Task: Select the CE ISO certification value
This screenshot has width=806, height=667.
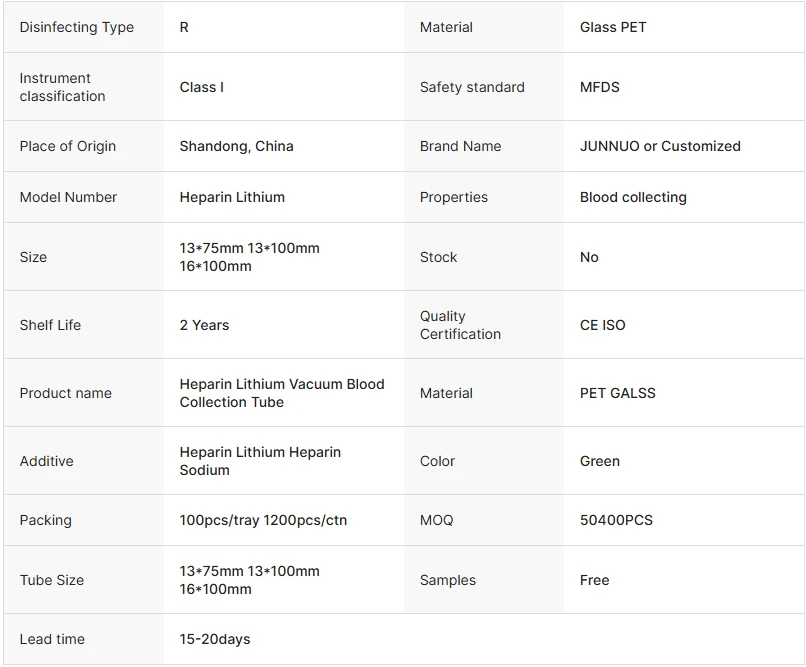Action: tap(602, 325)
